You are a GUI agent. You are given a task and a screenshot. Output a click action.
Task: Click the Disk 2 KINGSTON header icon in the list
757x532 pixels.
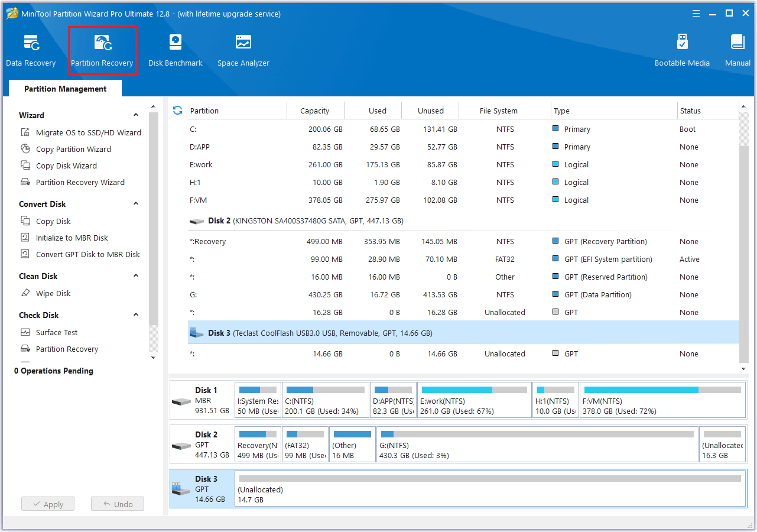[x=196, y=221]
